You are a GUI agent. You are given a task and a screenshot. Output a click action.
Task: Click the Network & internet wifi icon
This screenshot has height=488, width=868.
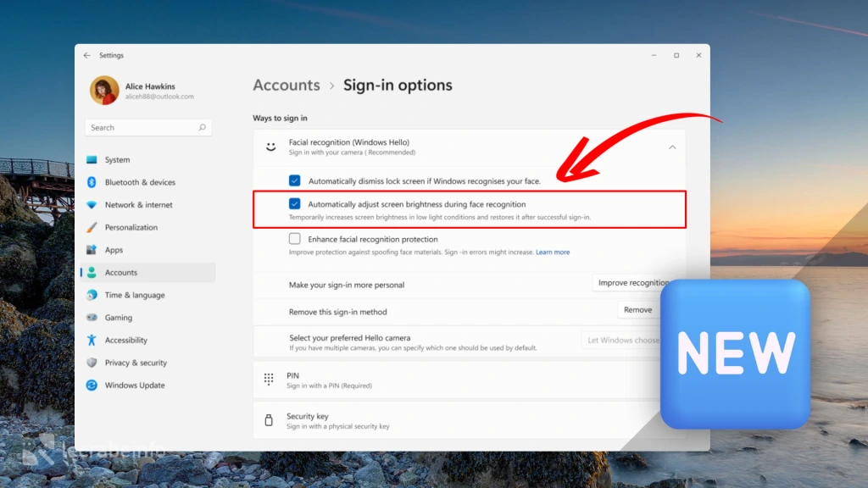click(x=92, y=205)
